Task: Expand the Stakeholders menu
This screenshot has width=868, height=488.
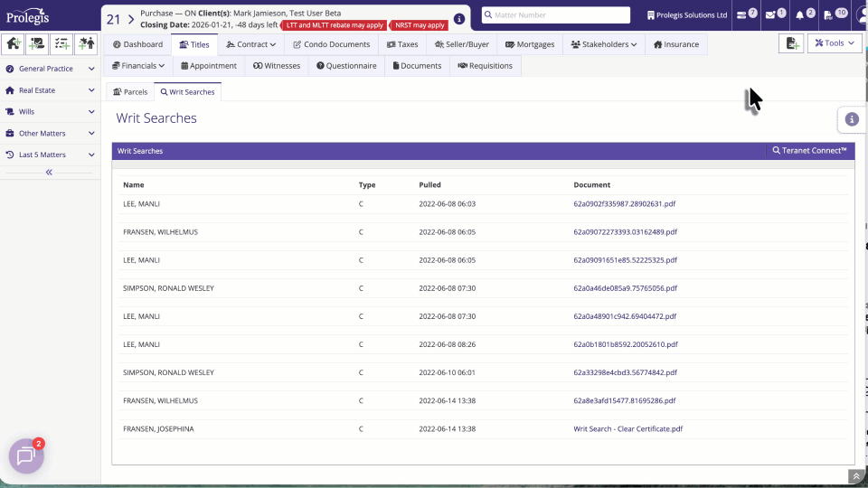Action: [603, 44]
